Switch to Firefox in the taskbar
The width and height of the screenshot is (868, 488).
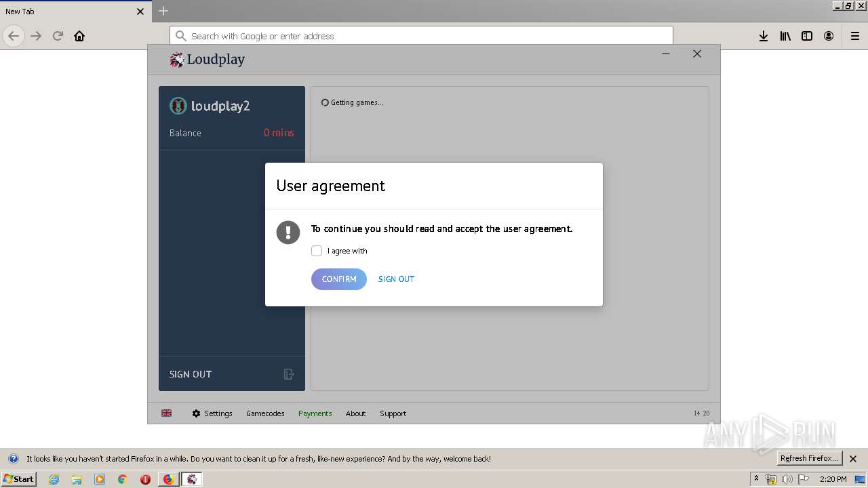click(168, 479)
